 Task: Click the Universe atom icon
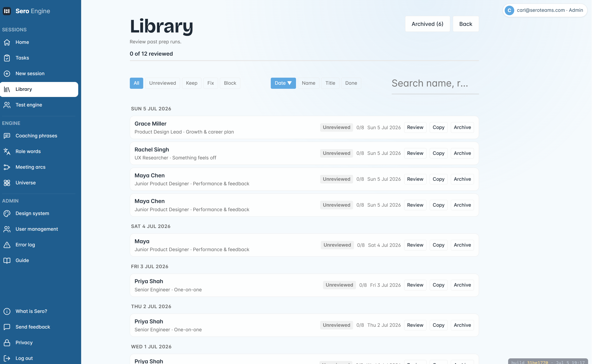coord(7,183)
